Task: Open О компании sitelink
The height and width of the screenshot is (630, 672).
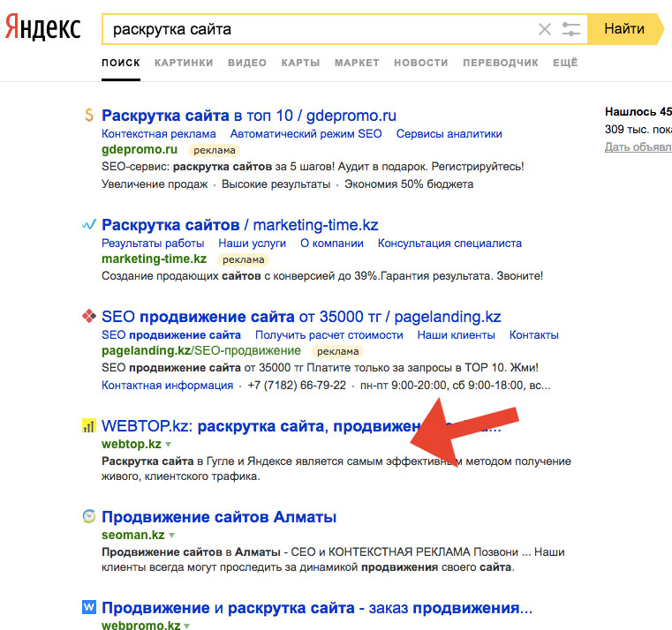Action: (x=332, y=244)
